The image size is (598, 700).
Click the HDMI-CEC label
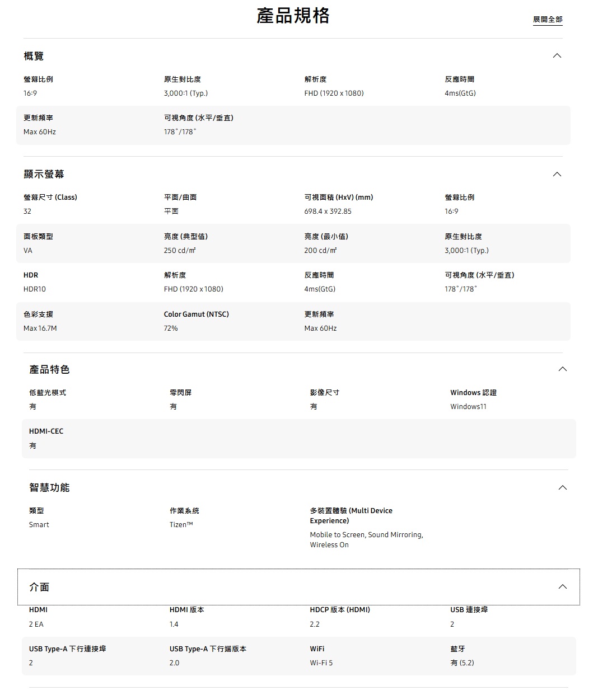[46, 431]
